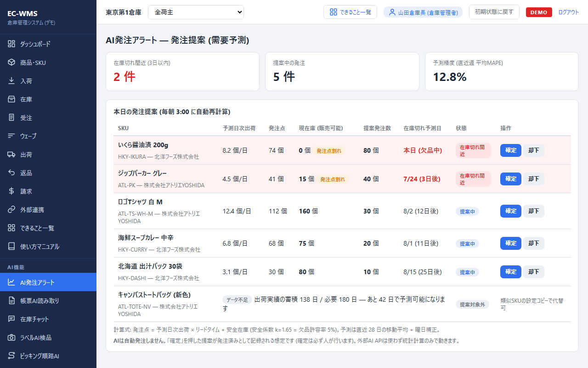
Task: Click 発注点割れ badge in いくら row
Action: (329, 151)
